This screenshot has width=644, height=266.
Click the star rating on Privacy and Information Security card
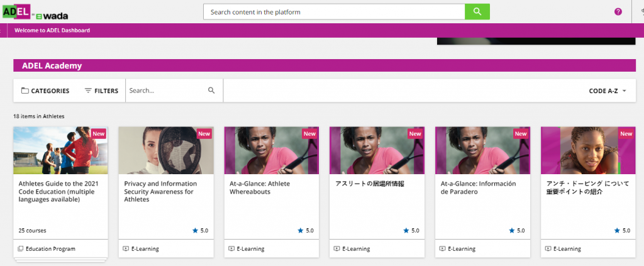[x=200, y=231]
